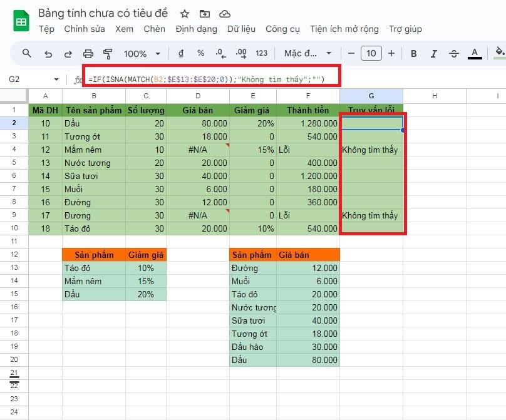The width and height of the screenshot is (506, 420).
Task: Click the Sữa tươi cell in row 17
Action: click(253, 320)
